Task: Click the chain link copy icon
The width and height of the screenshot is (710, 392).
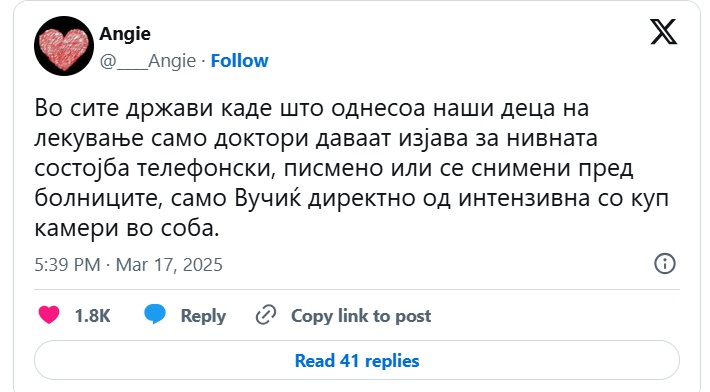Action: tap(266, 315)
